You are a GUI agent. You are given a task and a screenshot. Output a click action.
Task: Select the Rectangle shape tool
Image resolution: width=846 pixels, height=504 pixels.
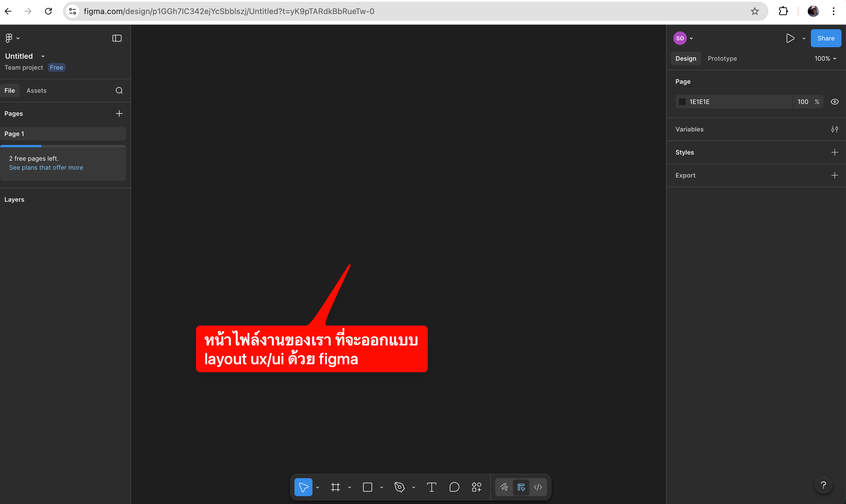(367, 487)
